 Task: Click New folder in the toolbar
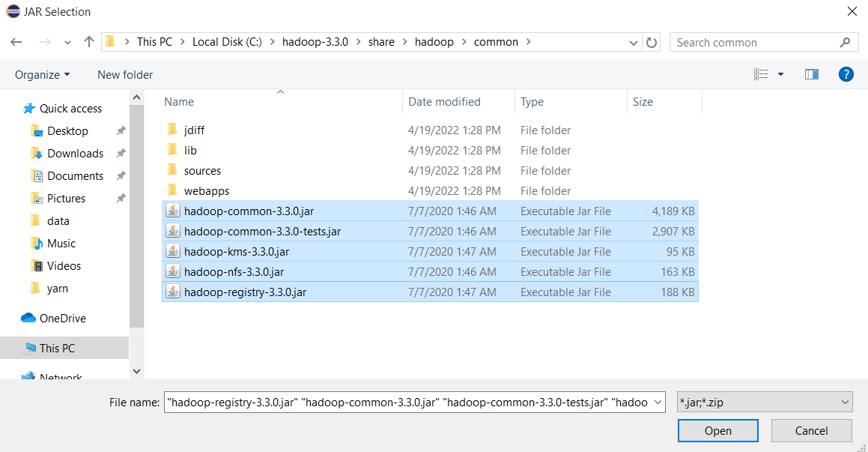(125, 74)
